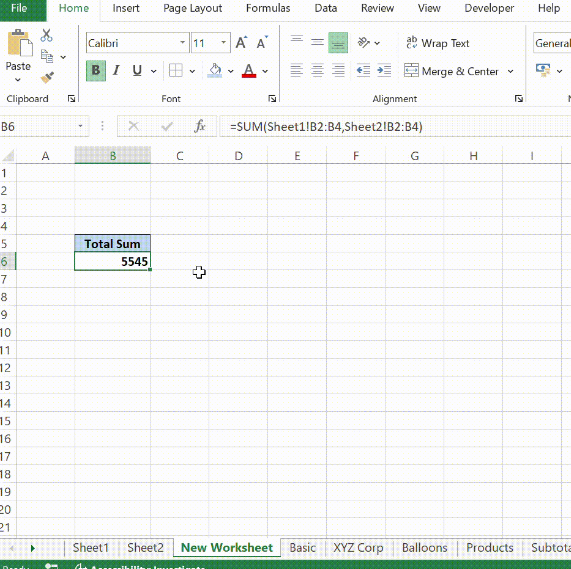Open the font color dropdown arrow
This screenshot has height=569, width=571.
[x=265, y=71]
